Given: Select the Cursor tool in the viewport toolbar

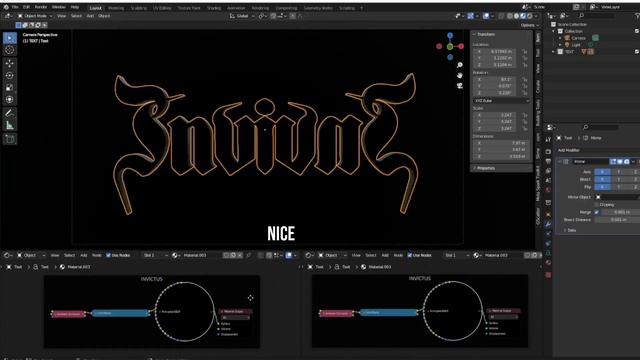Looking at the screenshot, I should (10, 50).
